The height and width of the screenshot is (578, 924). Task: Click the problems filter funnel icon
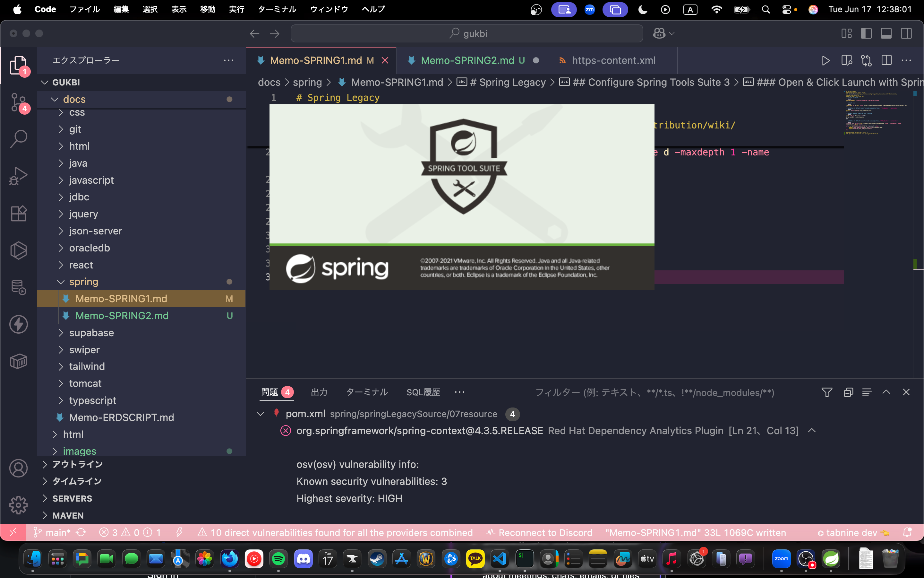[827, 392]
